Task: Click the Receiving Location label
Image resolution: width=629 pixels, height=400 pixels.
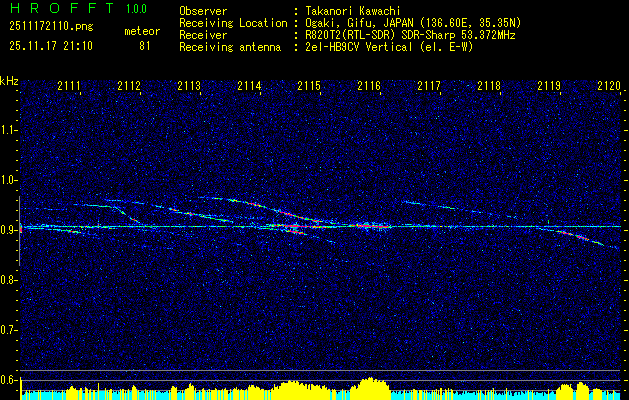Action: (x=234, y=23)
